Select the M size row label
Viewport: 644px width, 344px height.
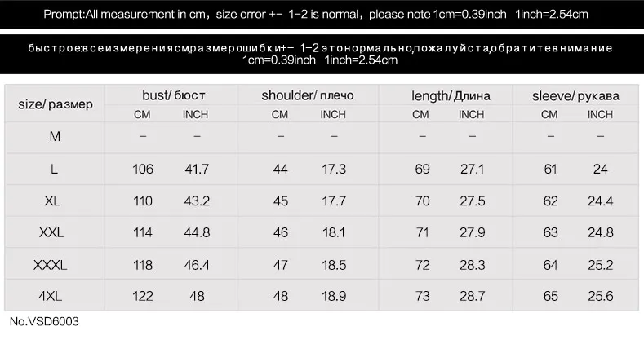[x=55, y=136]
